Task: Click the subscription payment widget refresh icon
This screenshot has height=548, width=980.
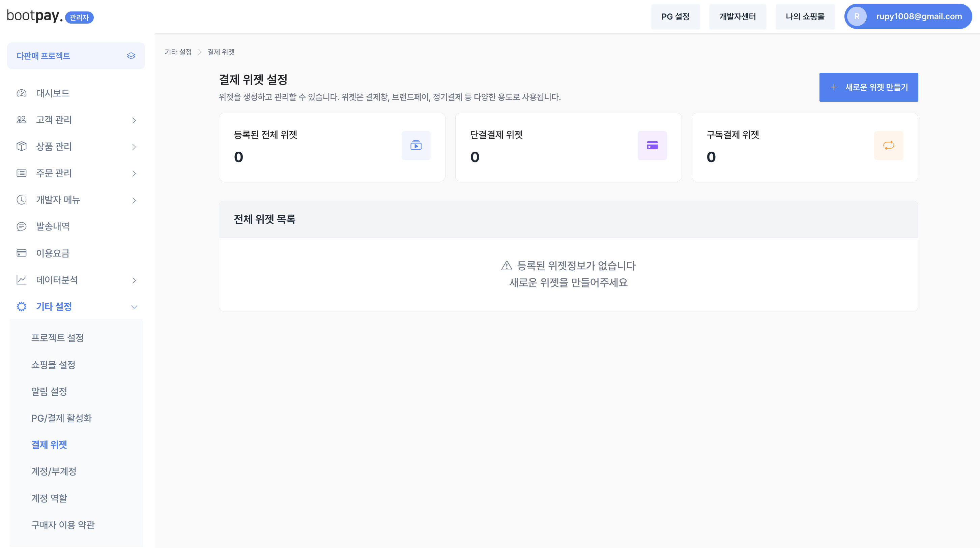Action: (x=889, y=145)
